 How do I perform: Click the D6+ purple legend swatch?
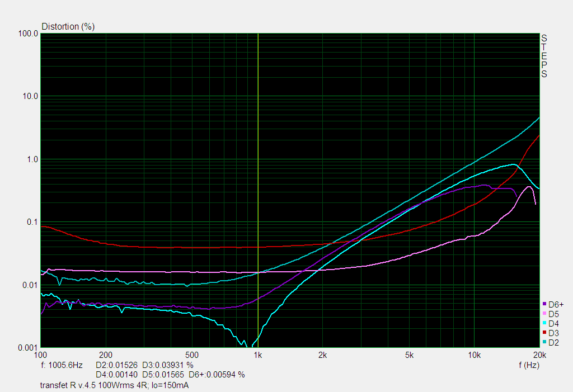click(x=544, y=304)
